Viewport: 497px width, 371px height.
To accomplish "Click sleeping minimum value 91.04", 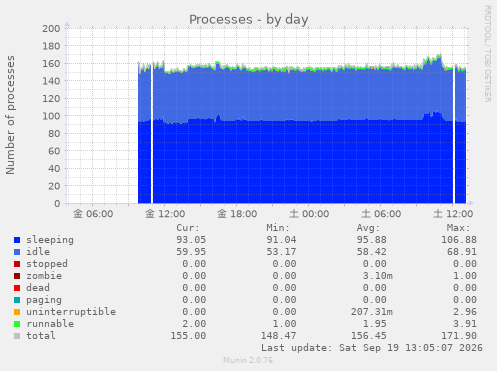I will coord(281,240).
